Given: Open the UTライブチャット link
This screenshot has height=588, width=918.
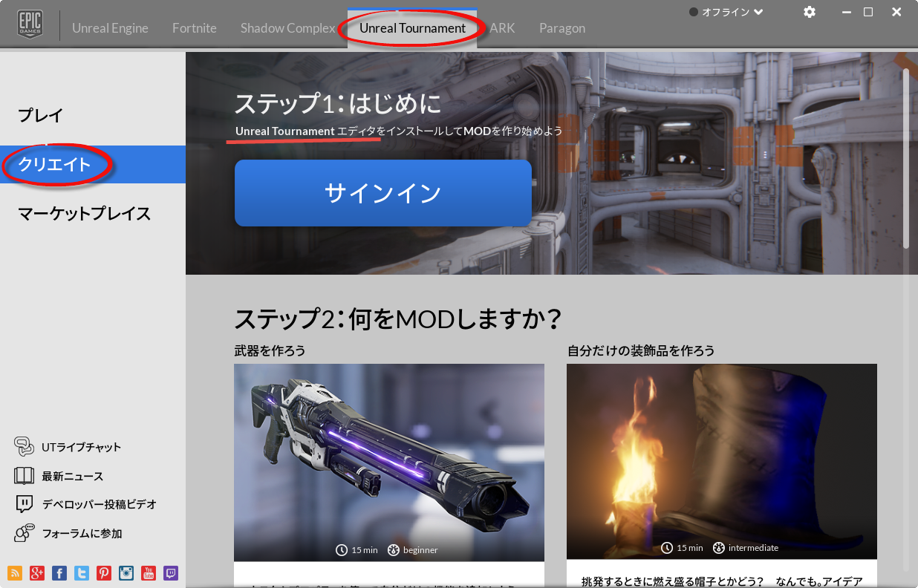Looking at the screenshot, I should (82, 447).
